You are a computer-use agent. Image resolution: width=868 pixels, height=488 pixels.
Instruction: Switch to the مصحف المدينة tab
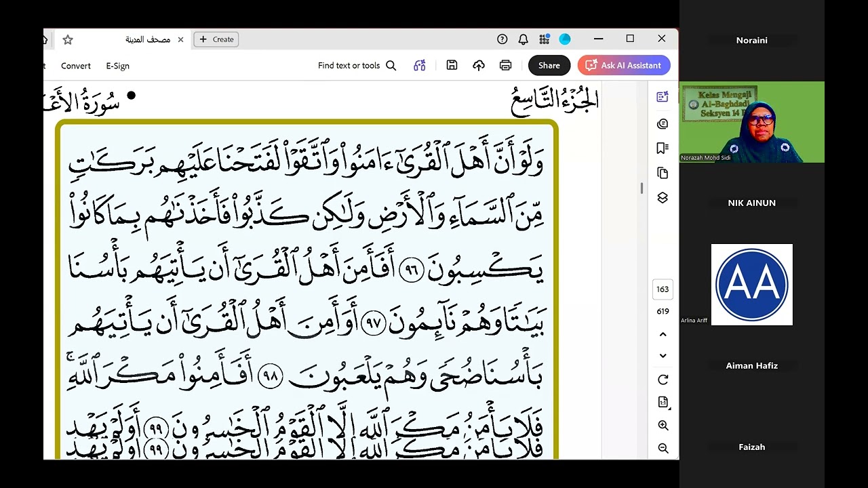(x=147, y=39)
